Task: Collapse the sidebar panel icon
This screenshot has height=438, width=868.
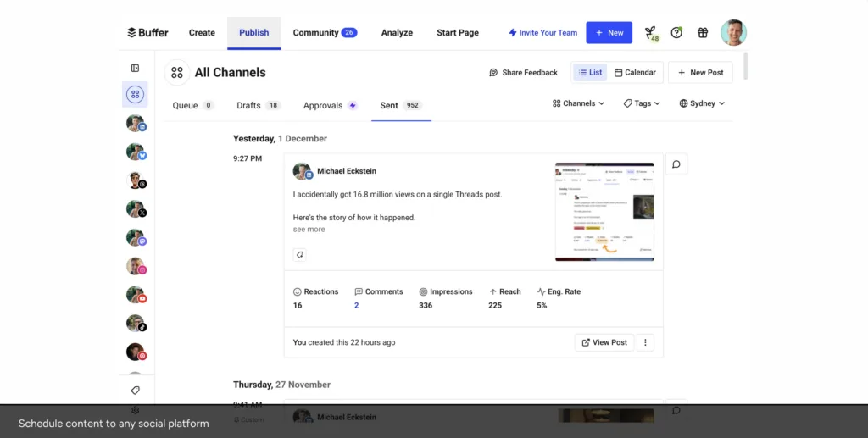Action: (x=135, y=68)
